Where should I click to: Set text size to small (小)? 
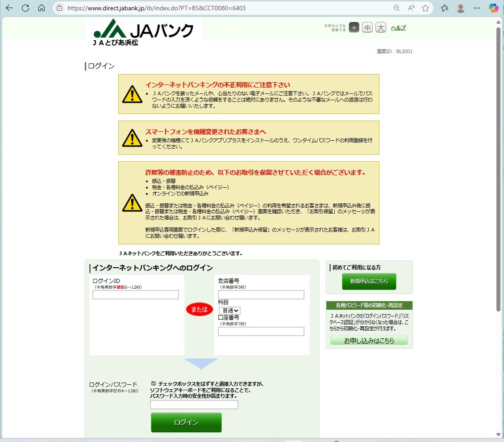click(x=354, y=28)
